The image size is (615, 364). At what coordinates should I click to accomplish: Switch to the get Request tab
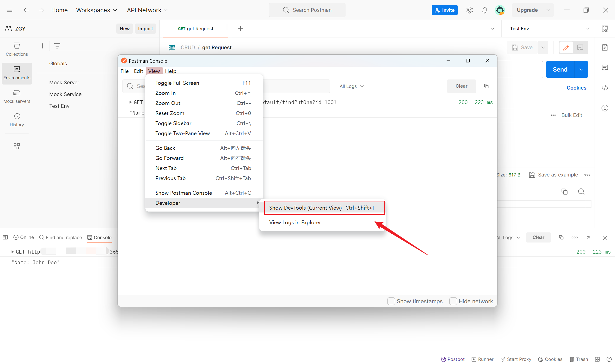click(196, 29)
